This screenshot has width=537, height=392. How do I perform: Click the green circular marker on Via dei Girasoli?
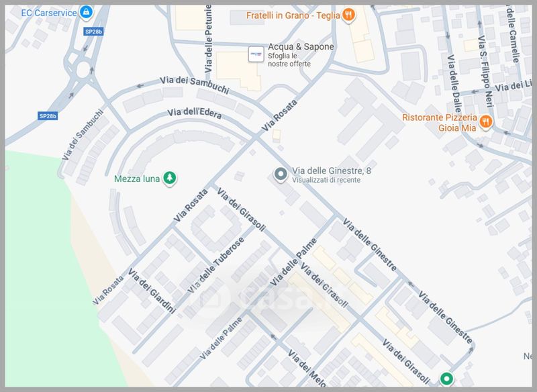click(446, 379)
